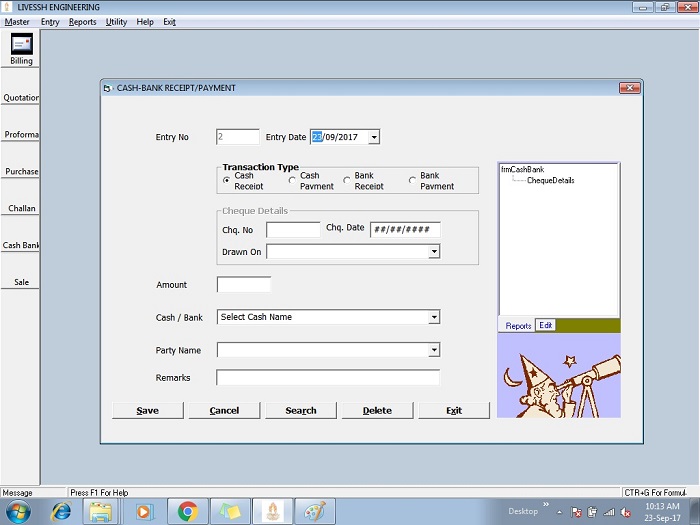Switch to the Edit tab in side panel

[545, 325]
